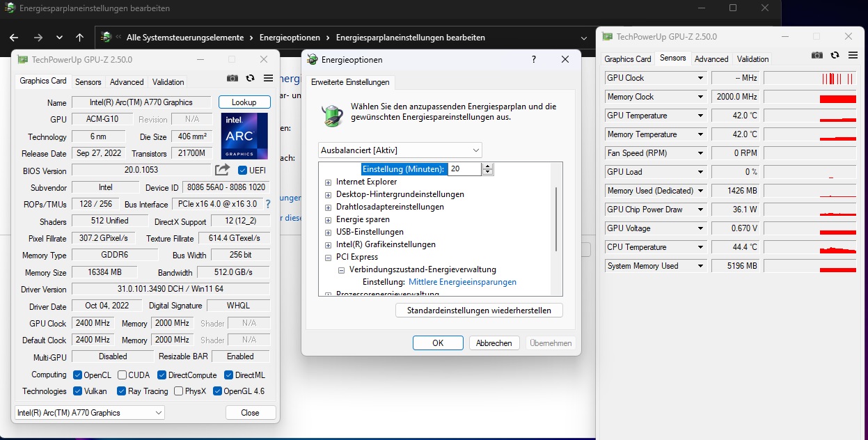The image size is (868, 440).
Task: Go back in the Control Panel navigation
Action: point(14,38)
